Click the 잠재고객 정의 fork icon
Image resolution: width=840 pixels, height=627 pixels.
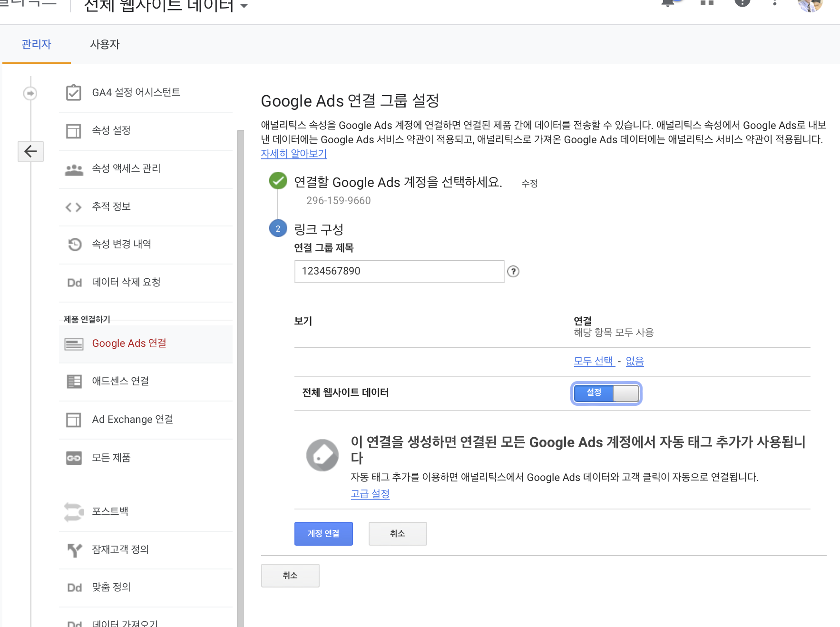point(75,550)
